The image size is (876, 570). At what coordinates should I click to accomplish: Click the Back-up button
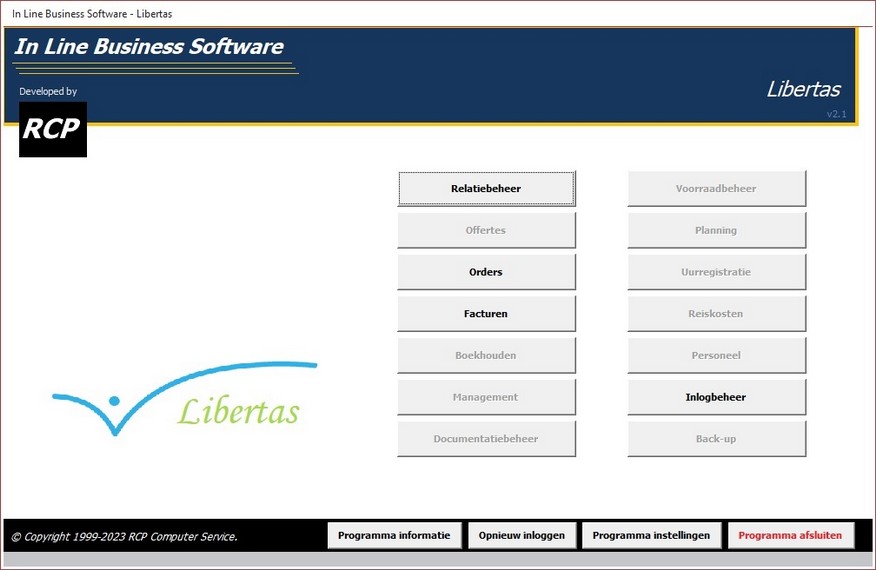click(x=716, y=439)
